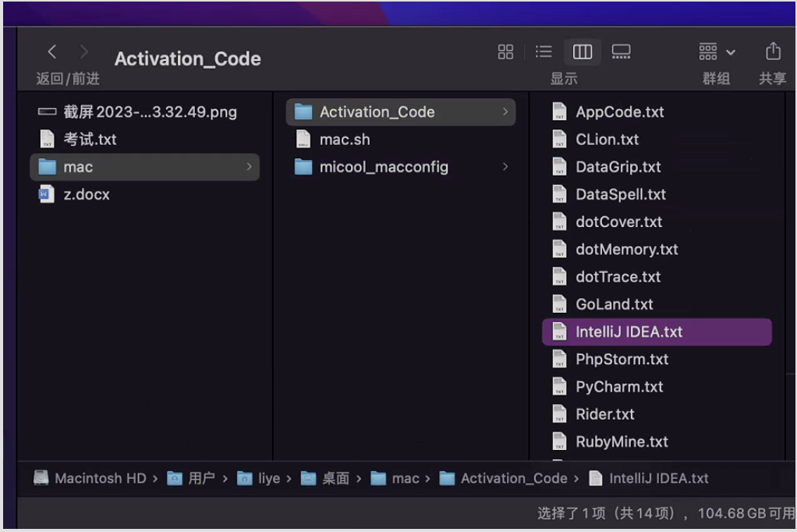Open the group-by dropdown
This screenshot has height=532, width=797.
click(717, 51)
